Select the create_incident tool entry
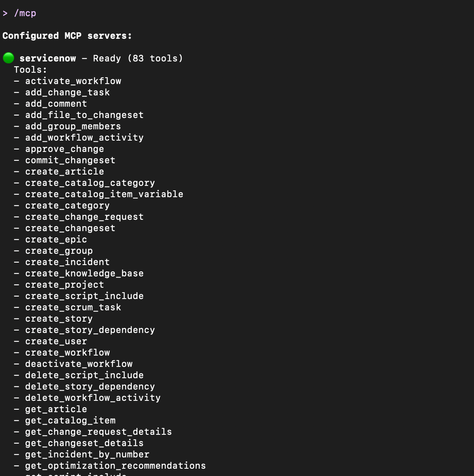 click(68, 262)
